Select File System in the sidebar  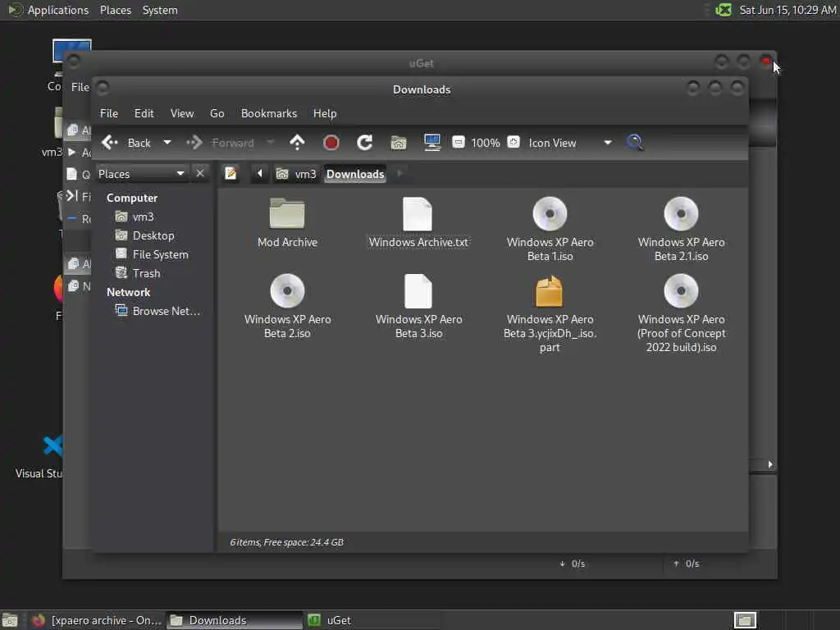click(x=152, y=254)
